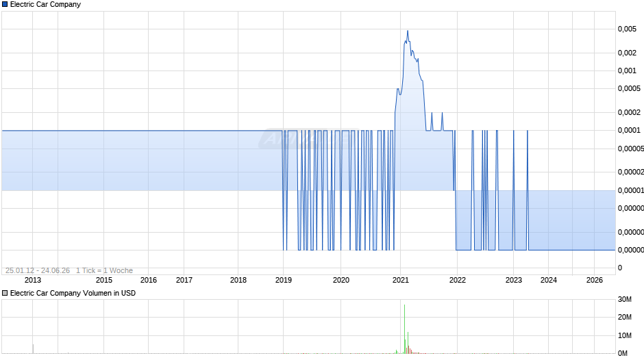The height and width of the screenshot is (360, 644).
Task: Click the 2013 x-axis label
Action: tap(33, 280)
